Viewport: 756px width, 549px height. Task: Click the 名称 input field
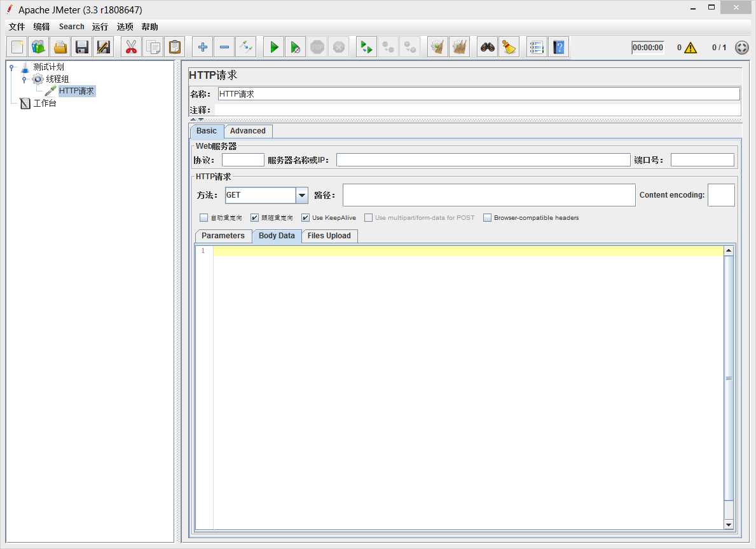coord(479,94)
